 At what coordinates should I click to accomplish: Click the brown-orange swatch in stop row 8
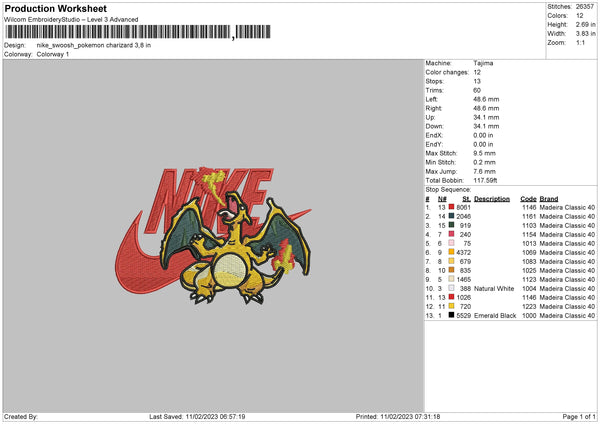click(x=451, y=270)
